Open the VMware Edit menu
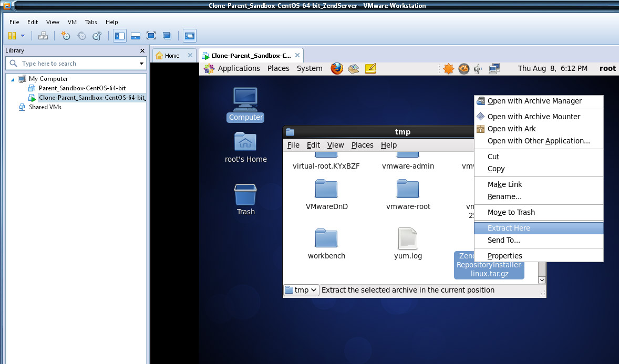 coord(33,22)
